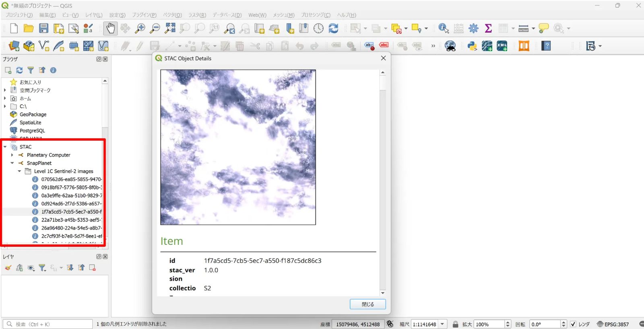Image resolution: width=644 pixels, height=329 pixels.
Task: Collapse the SnapPlanet connection node
Action: coord(12,163)
